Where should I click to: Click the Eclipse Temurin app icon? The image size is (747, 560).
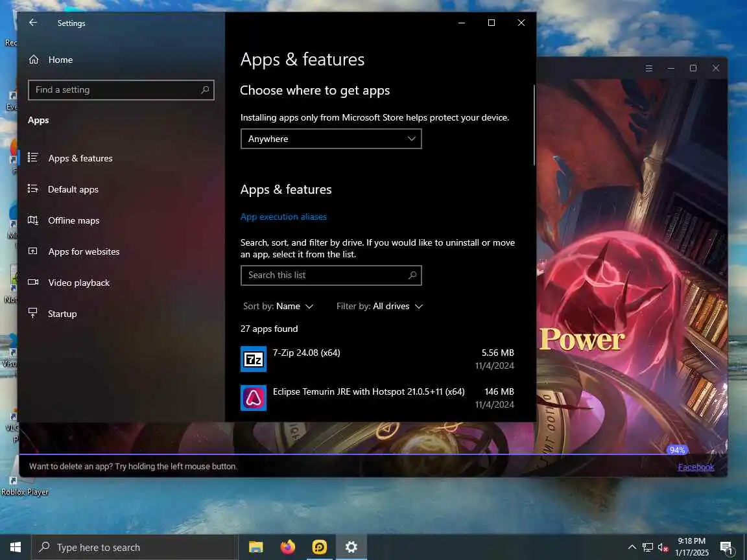(x=254, y=397)
